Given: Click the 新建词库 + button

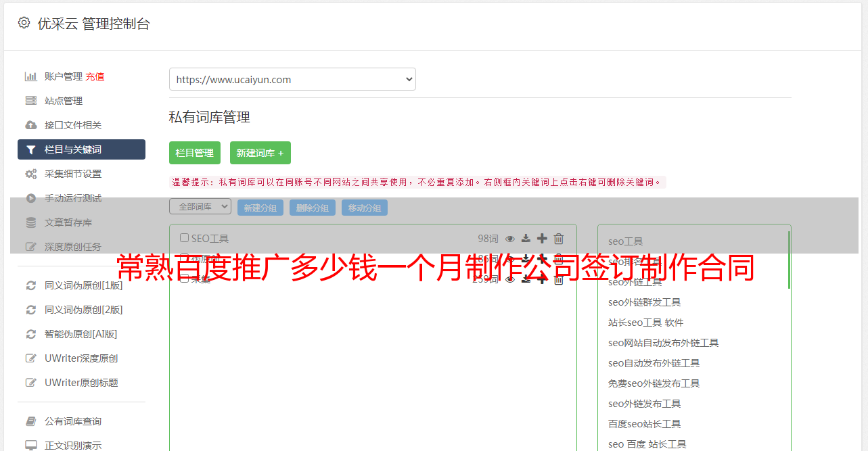Looking at the screenshot, I should 260,153.
